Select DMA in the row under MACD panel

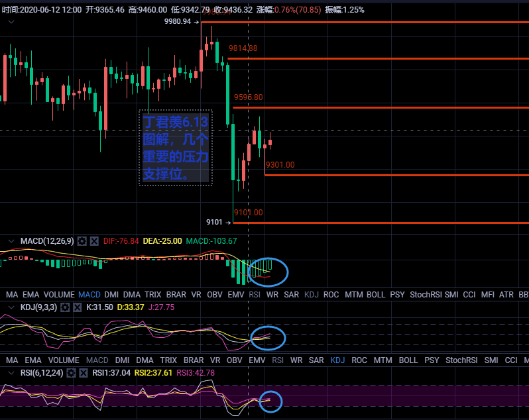click(131, 295)
